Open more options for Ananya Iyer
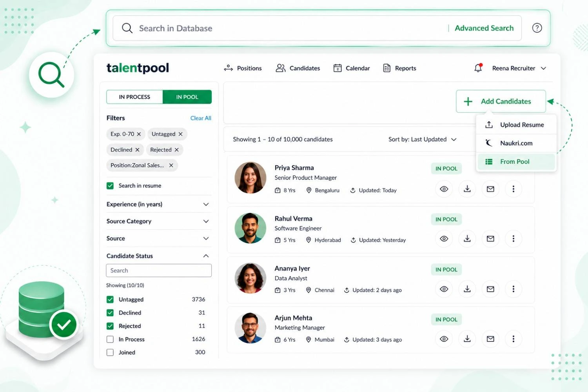This screenshot has height=392, width=588. tap(514, 289)
